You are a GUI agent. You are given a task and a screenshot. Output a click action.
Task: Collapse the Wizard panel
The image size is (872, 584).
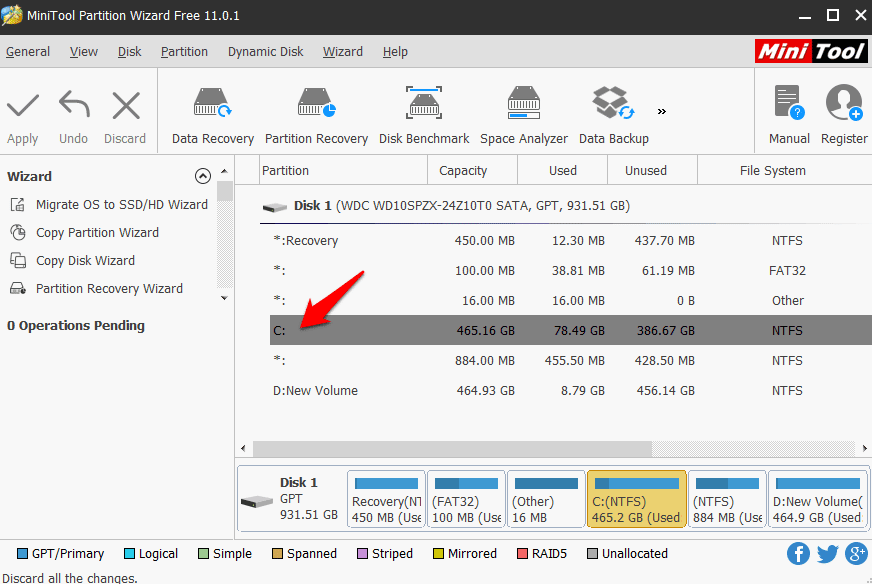[202, 175]
